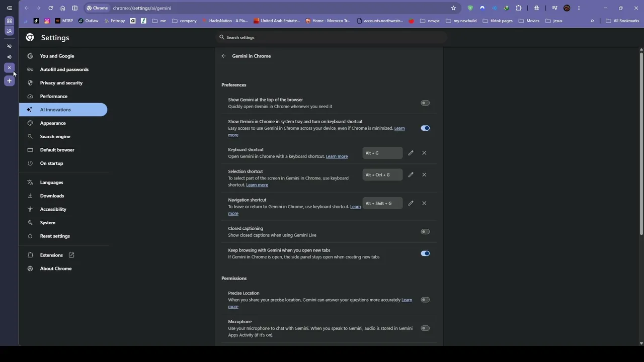Image resolution: width=644 pixels, height=362 pixels.
Task: Expand the company bookmarks folder
Action: coord(184,21)
